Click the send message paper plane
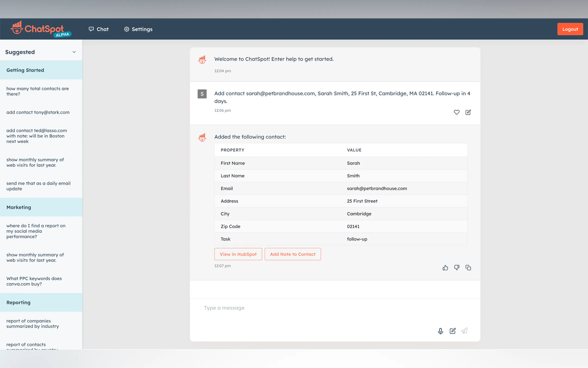This screenshot has width=588, height=368. point(464,331)
